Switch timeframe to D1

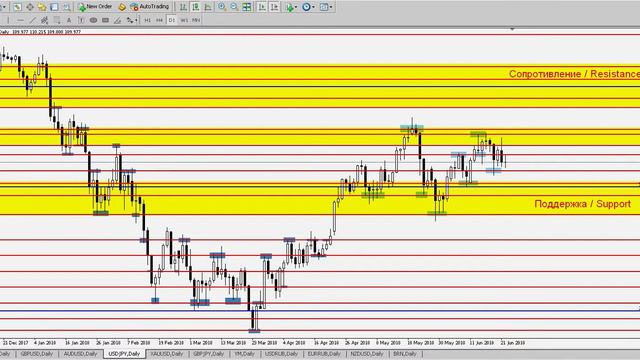tap(172, 20)
